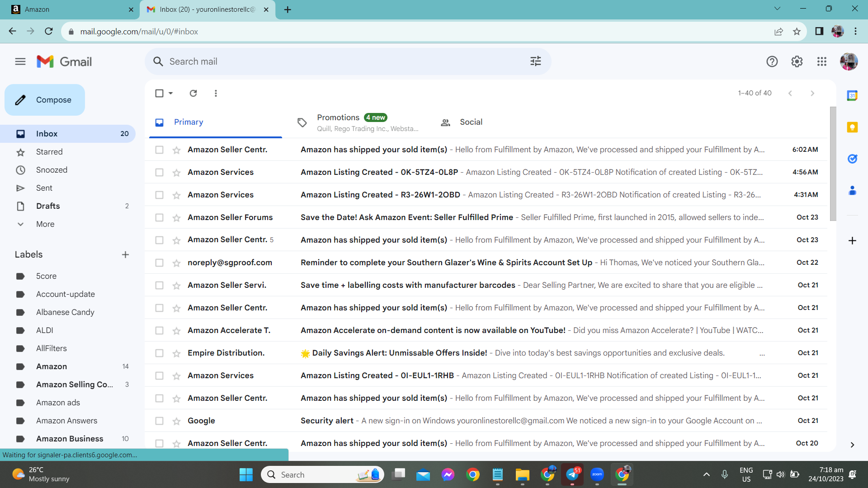Click the Compose button
Image resolution: width=868 pixels, height=488 pixels.
coord(45,100)
